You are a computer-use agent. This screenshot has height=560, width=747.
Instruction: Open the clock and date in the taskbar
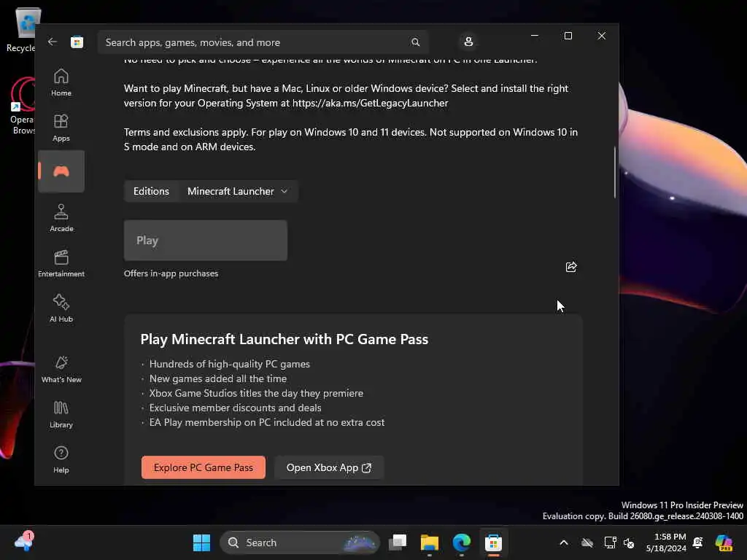tap(666, 542)
